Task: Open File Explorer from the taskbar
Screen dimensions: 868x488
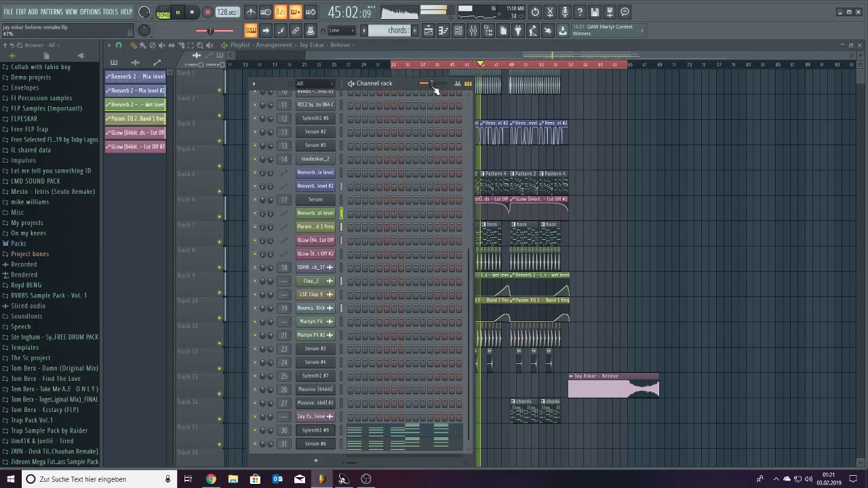Action: (x=233, y=479)
